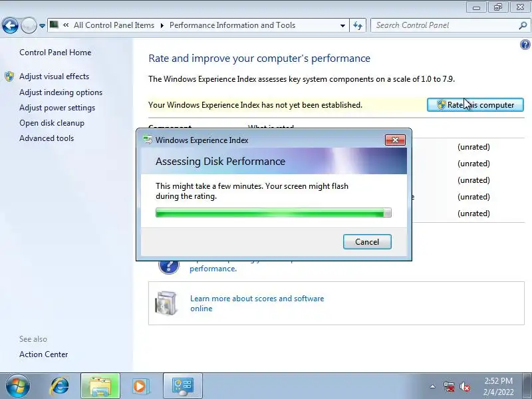Open Learn more about scores and software online
The image size is (532, 399).
click(257, 303)
